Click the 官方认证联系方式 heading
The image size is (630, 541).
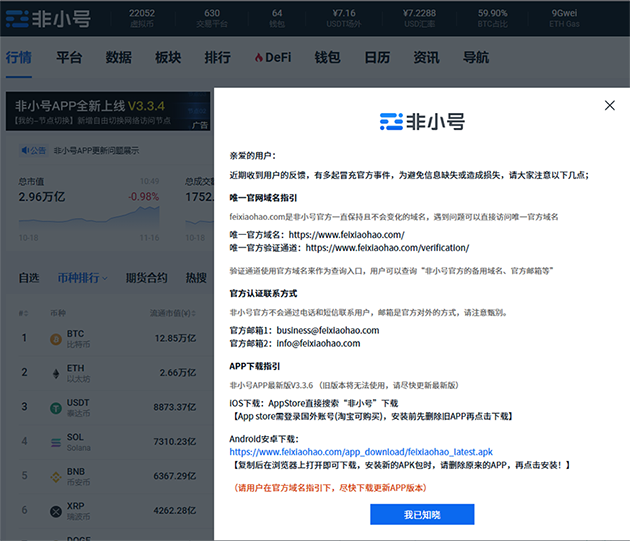pos(263,294)
